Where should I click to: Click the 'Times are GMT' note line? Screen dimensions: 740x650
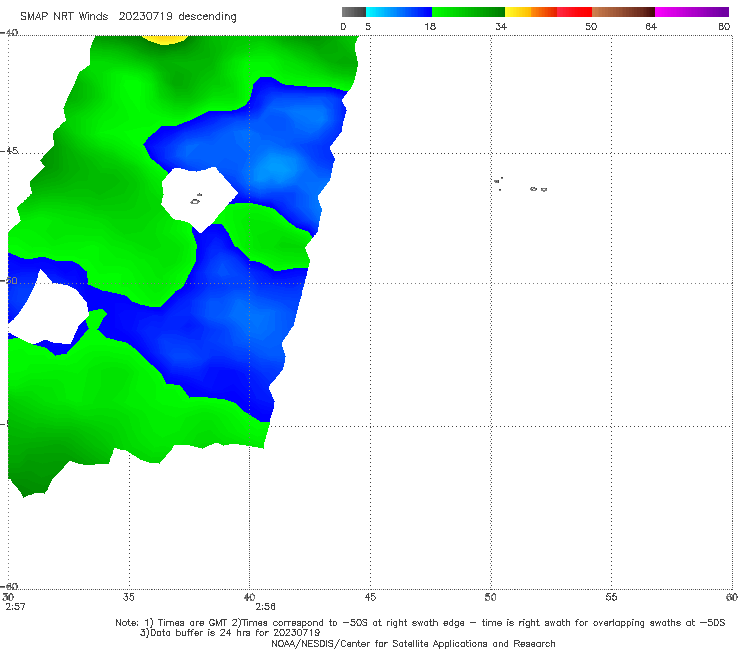click(x=420, y=623)
